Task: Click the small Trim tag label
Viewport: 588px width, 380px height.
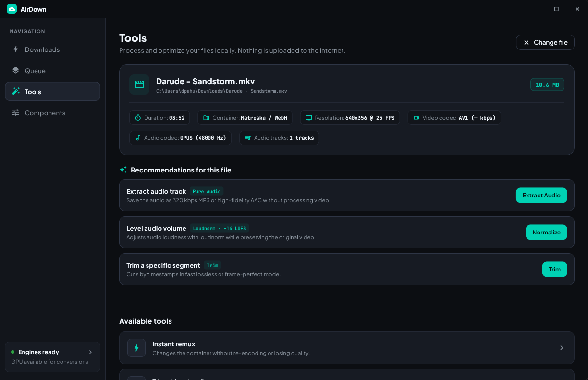Action: coord(212,265)
